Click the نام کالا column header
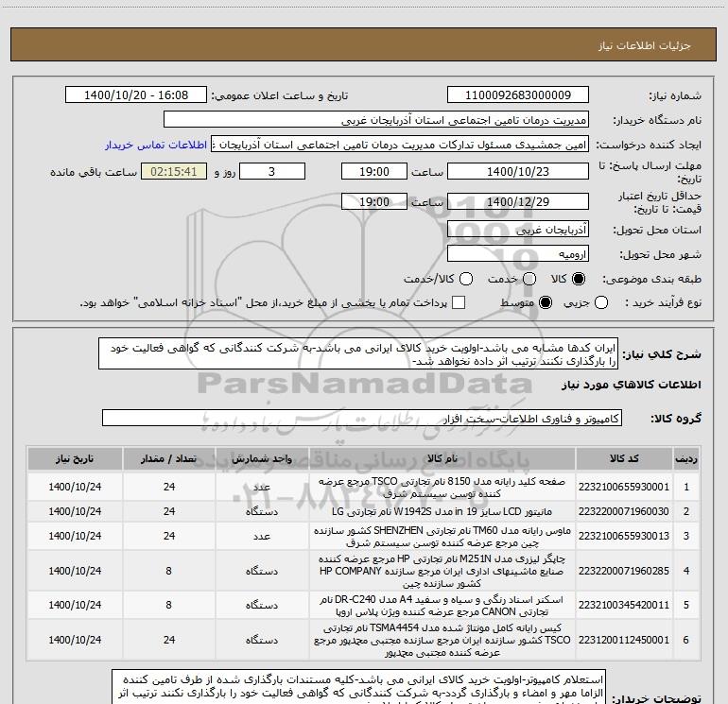The image size is (728, 704). coord(442,458)
